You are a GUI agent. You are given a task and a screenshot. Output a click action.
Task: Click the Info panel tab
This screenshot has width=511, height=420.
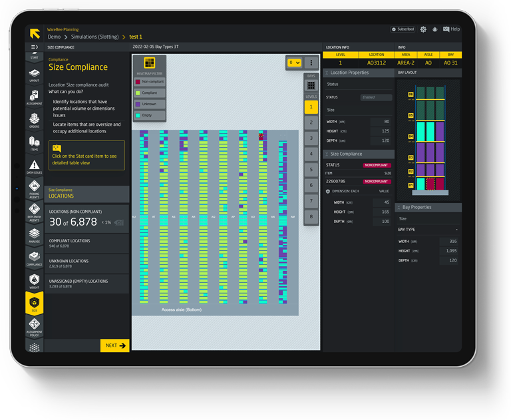coord(402,47)
